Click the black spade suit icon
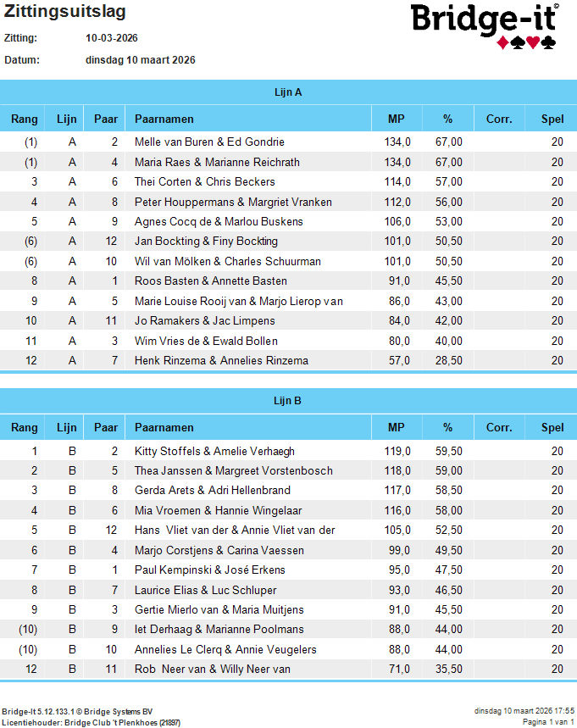Image resolution: width=577 pixels, height=728 pixels. pos(517,42)
